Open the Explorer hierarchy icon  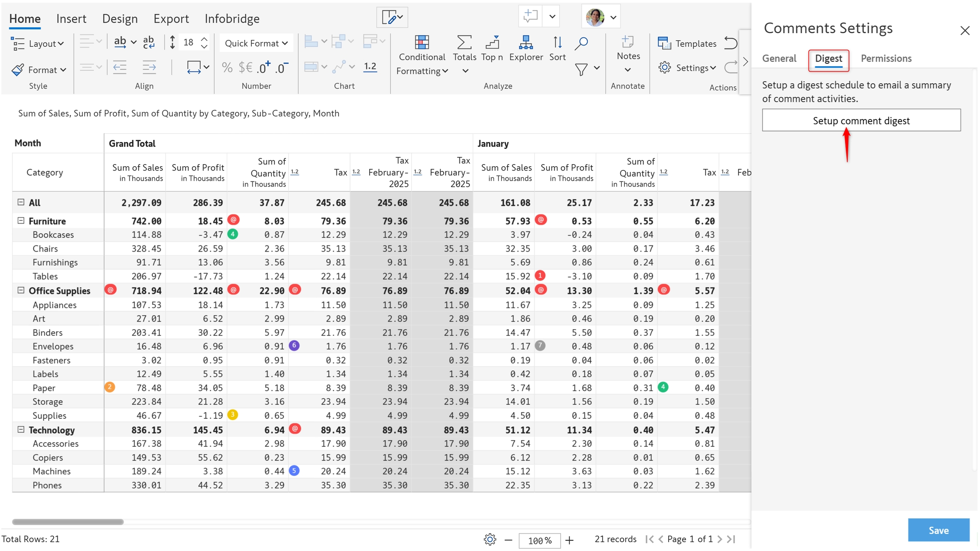pyautogui.click(x=526, y=43)
